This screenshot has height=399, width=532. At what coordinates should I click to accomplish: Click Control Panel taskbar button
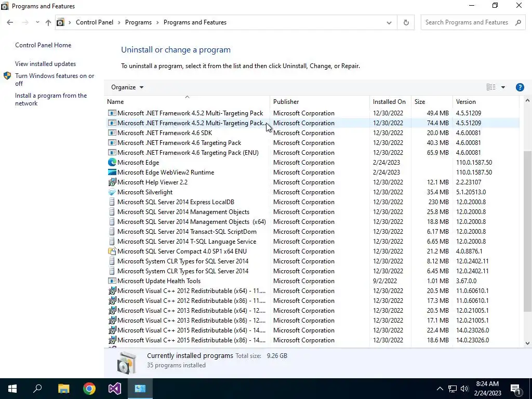(140, 389)
